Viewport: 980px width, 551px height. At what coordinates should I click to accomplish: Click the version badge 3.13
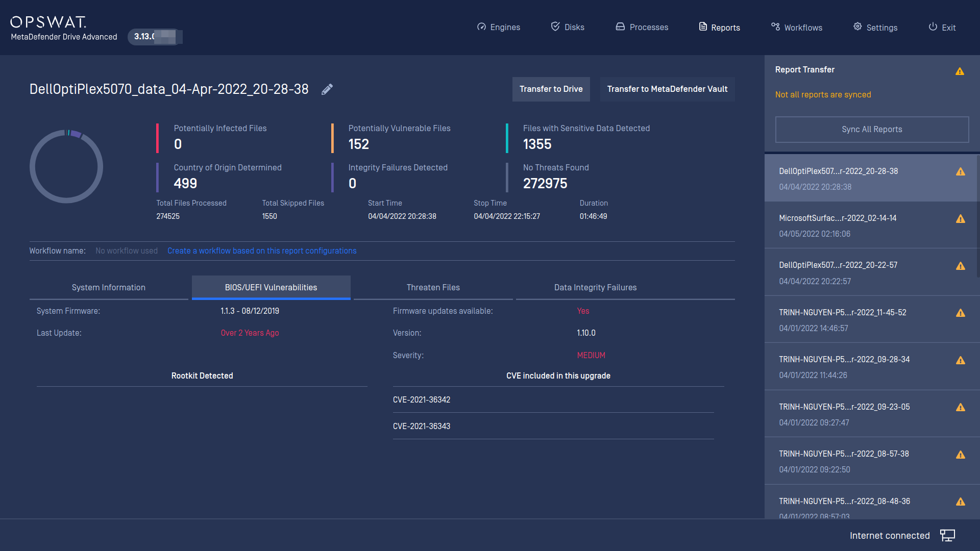click(x=155, y=37)
